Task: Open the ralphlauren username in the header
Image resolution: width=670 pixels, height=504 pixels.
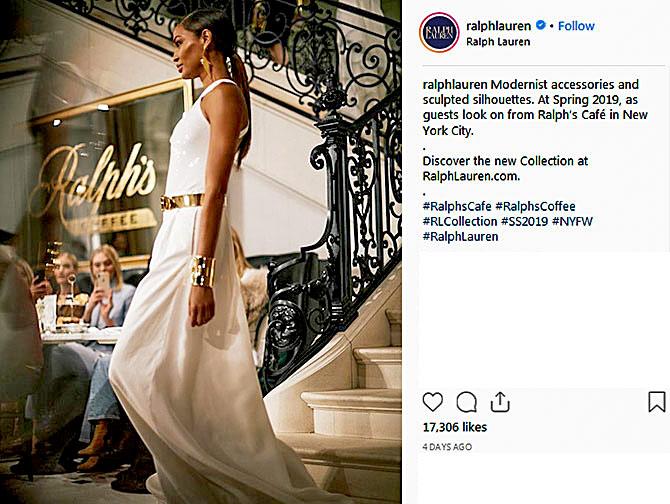Action: 498,26
